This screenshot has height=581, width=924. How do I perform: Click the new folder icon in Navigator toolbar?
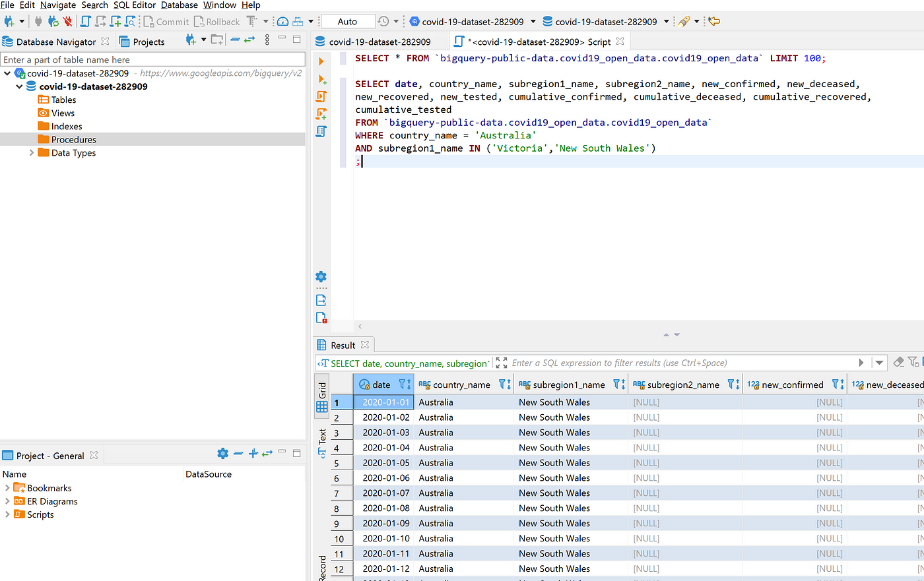click(216, 40)
